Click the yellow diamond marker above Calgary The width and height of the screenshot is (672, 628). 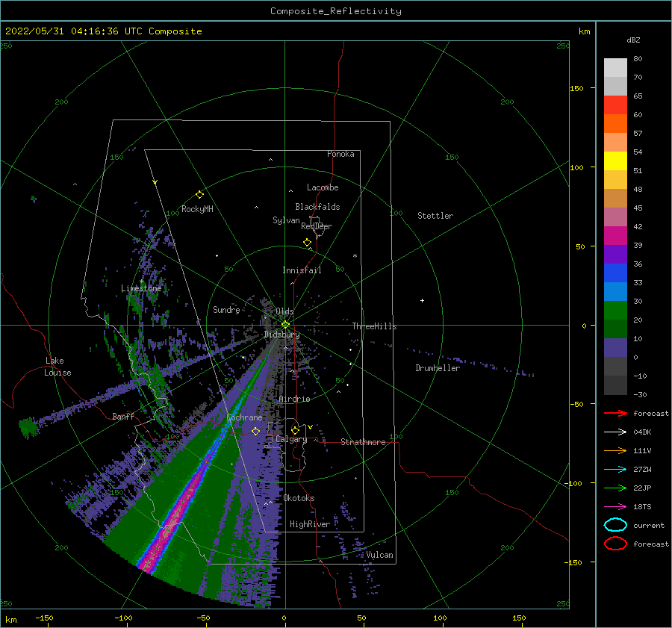click(x=295, y=430)
